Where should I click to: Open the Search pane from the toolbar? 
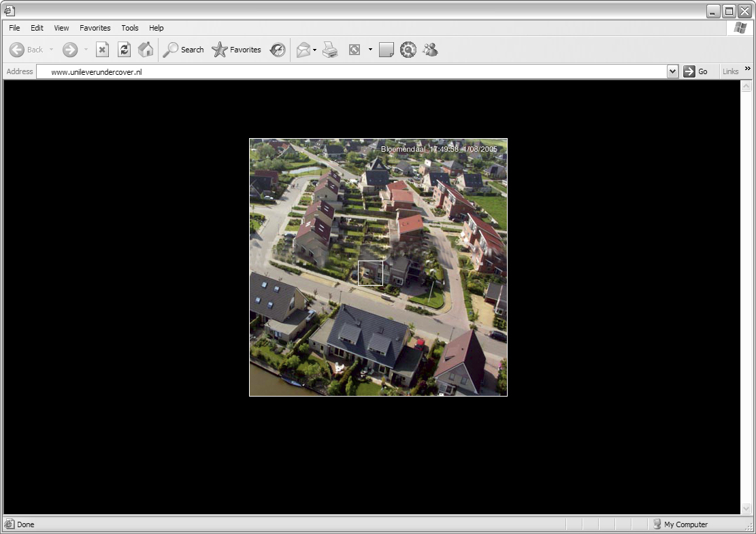point(183,50)
